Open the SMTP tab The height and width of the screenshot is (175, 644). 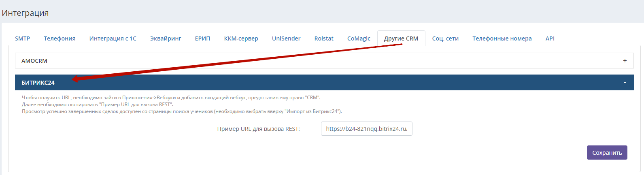click(x=22, y=38)
